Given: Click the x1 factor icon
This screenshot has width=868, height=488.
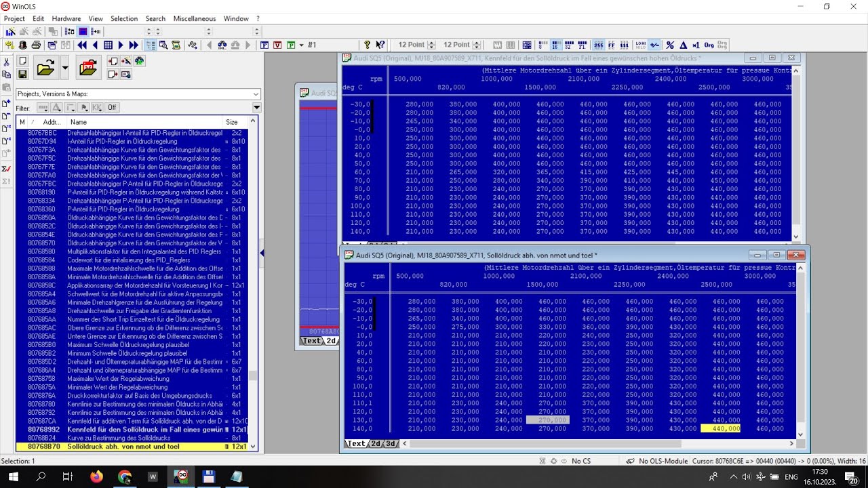Looking at the screenshot, I should coord(696,45).
